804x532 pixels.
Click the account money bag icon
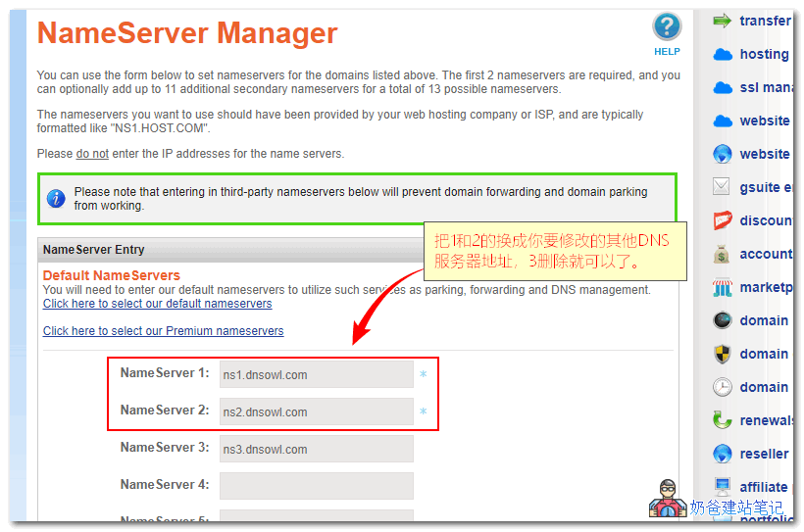[x=723, y=254]
